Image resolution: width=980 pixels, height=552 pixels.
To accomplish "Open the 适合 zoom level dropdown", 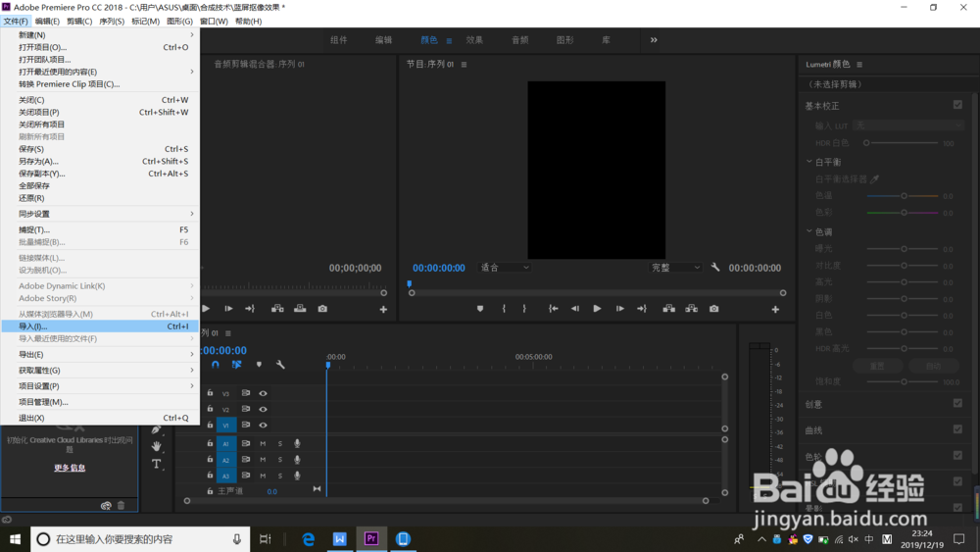I will (x=505, y=268).
